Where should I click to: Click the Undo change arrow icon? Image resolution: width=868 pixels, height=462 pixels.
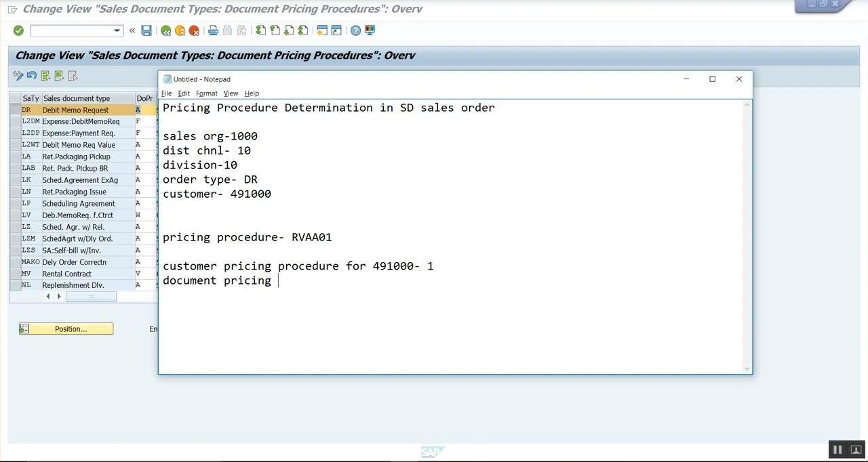point(32,76)
